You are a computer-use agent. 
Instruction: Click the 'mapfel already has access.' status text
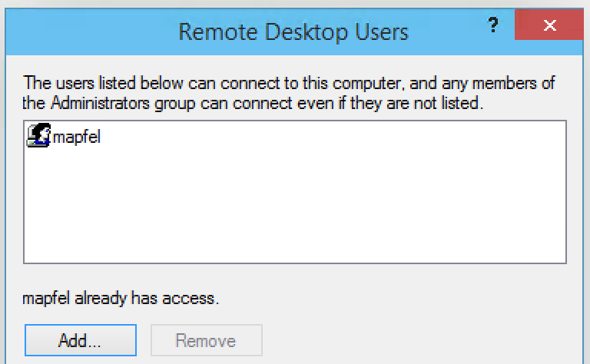tap(121, 298)
